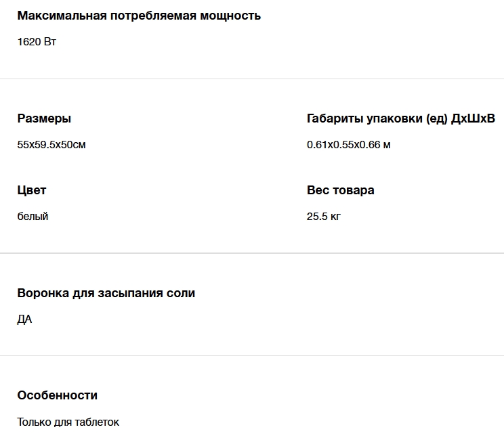504x440 pixels.
Task: Click the word 'соли' in the funnel heading
Action: pos(182,293)
